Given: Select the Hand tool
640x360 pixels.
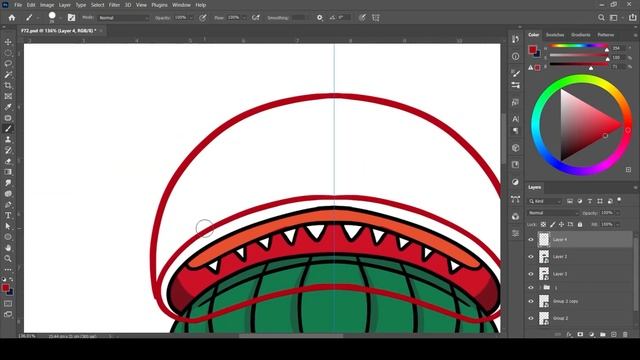Looking at the screenshot, I should click(x=8, y=248).
